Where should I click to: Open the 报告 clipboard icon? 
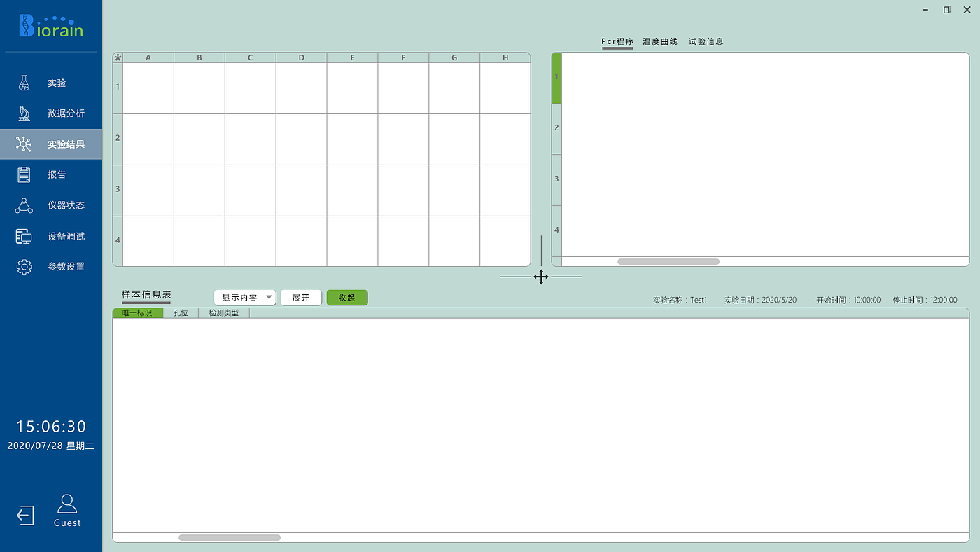pos(24,174)
